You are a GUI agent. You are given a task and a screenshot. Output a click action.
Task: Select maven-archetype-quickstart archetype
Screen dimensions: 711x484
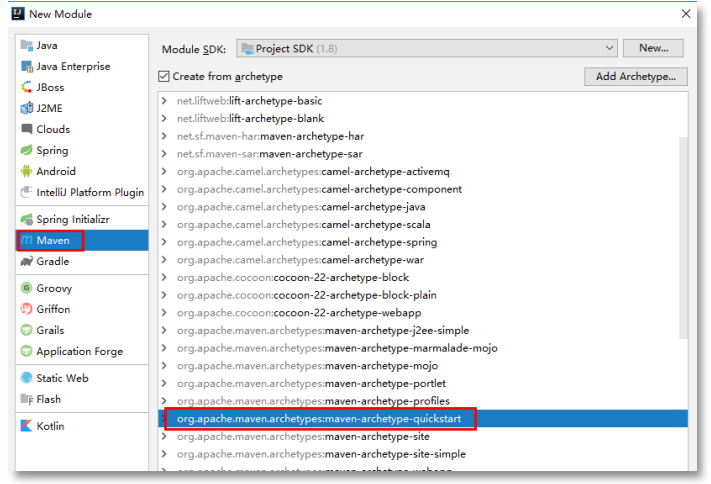[x=423, y=419]
